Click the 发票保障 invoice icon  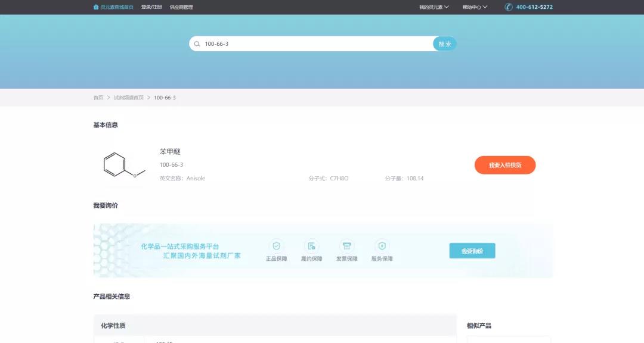tap(346, 246)
